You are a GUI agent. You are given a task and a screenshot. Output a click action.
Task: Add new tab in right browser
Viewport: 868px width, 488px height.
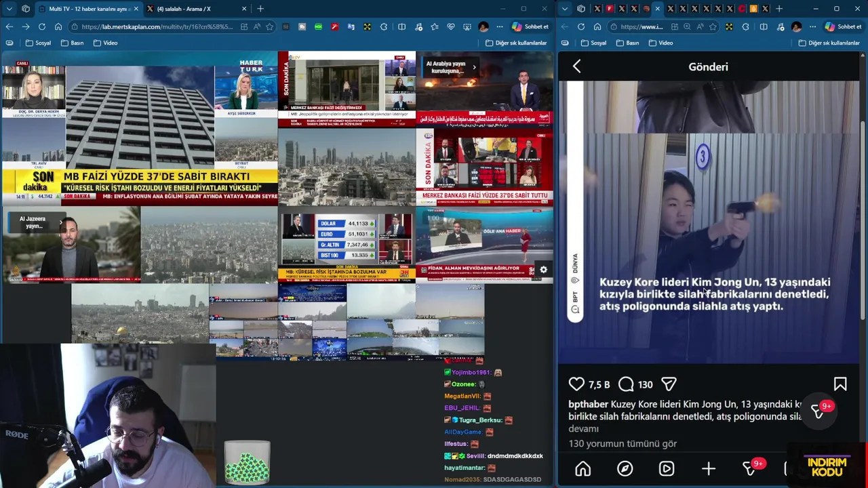click(x=779, y=9)
